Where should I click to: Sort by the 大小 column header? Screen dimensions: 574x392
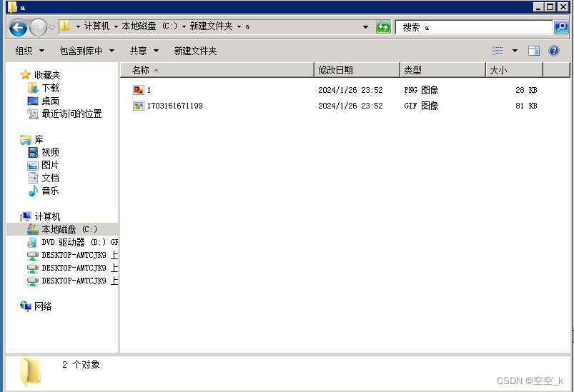514,70
